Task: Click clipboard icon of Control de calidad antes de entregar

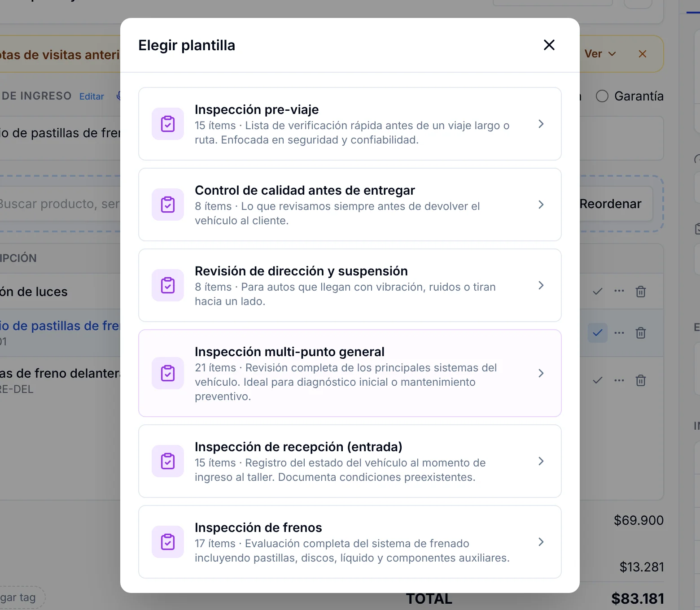Action: click(168, 205)
